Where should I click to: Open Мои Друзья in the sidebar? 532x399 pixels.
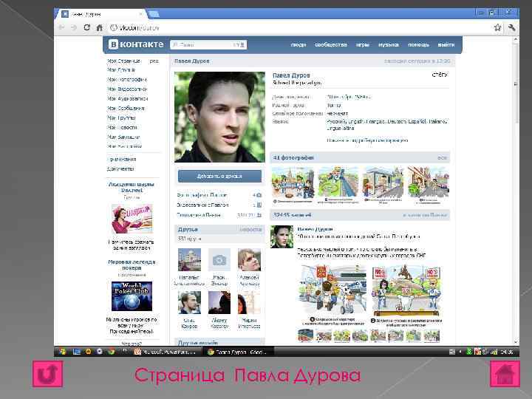pyautogui.click(x=121, y=70)
